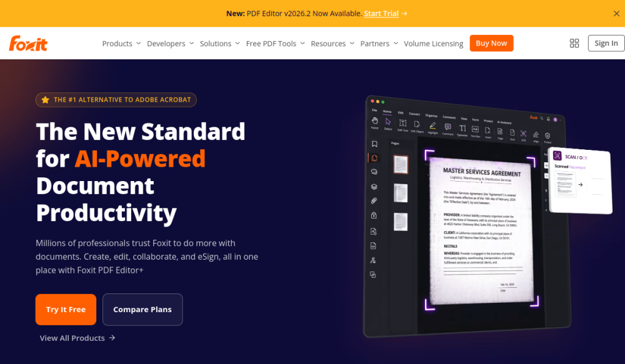625x364 pixels.
Task: Click the orange Buy Now button
Action: point(491,44)
